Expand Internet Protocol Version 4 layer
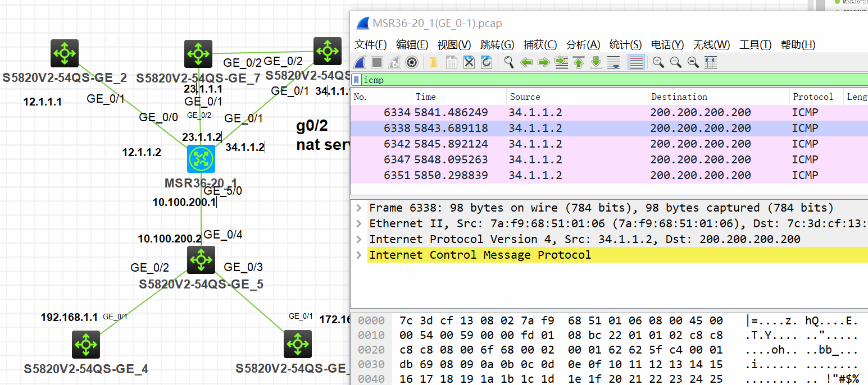The image size is (868, 385). coord(358,239)
